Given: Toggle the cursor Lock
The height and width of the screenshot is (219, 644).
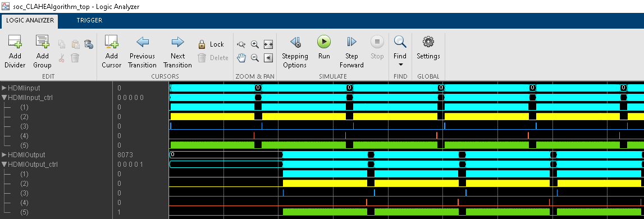Looking at the screenshot, I should (211, 44).
